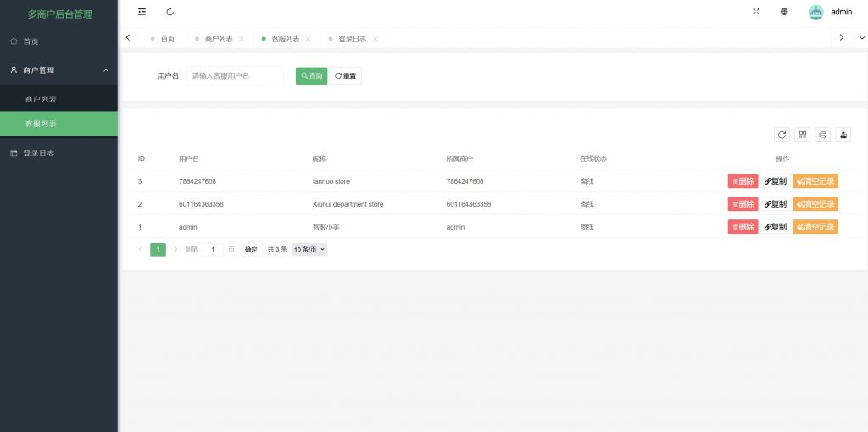The height and width of the screenshot is (432, 868).
Task: Switch to the 登录日志 tab
Action: 352,39
